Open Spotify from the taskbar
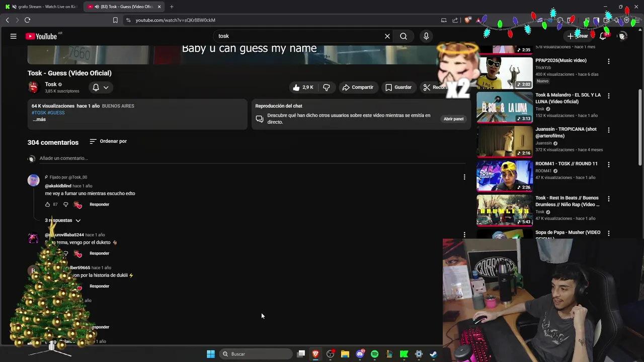This screenshot has width=644, height=362. pyautogui.click(x=374, y=354)
